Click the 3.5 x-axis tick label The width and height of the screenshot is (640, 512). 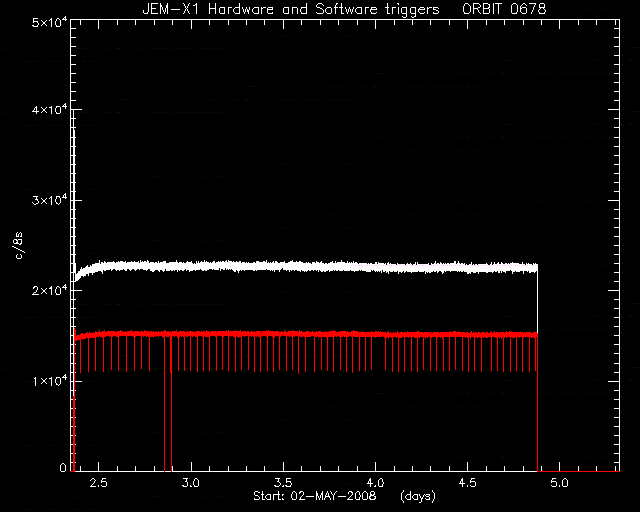coord(283,483)
